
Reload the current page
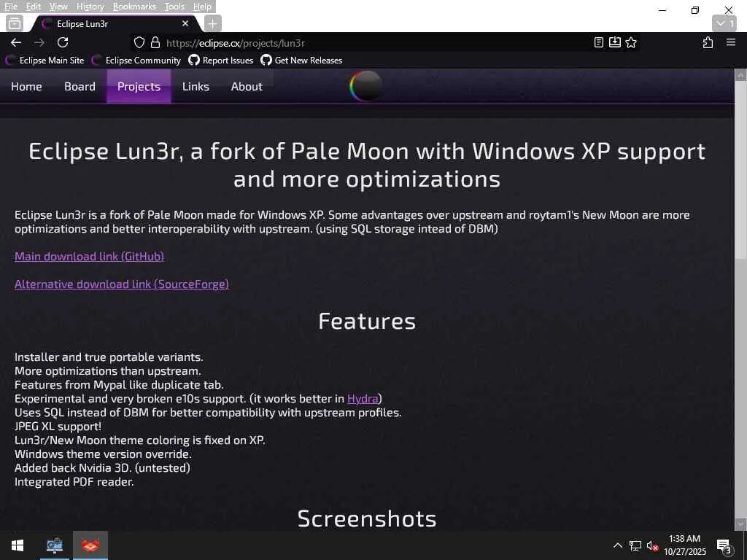63,42
